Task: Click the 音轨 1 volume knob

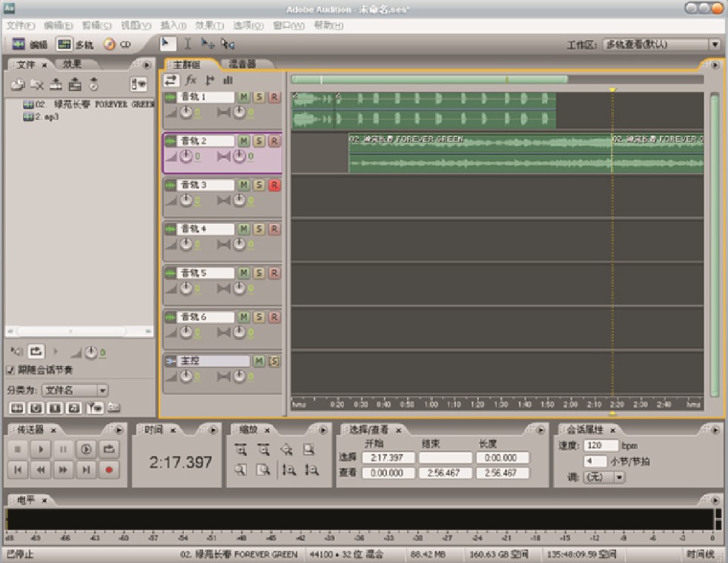Action: pos(186,112)
